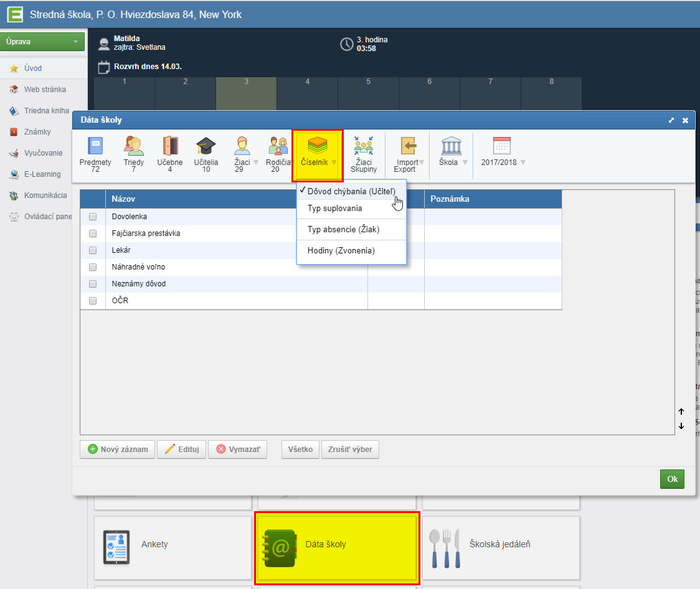Click the Vyučovanie sidebar icon

click(14, 153)
